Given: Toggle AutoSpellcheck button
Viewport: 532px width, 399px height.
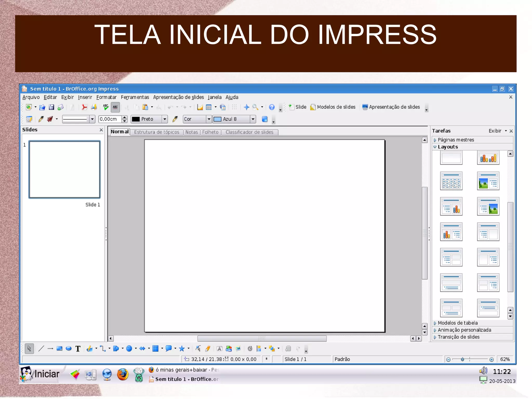Looking at the screenshot, I should point(115,107).
